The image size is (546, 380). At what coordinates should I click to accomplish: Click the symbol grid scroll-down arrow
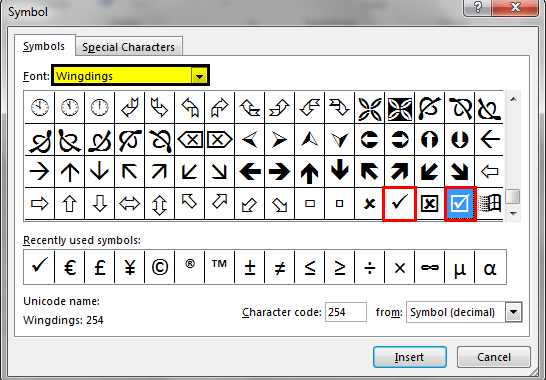click(513, 214)
